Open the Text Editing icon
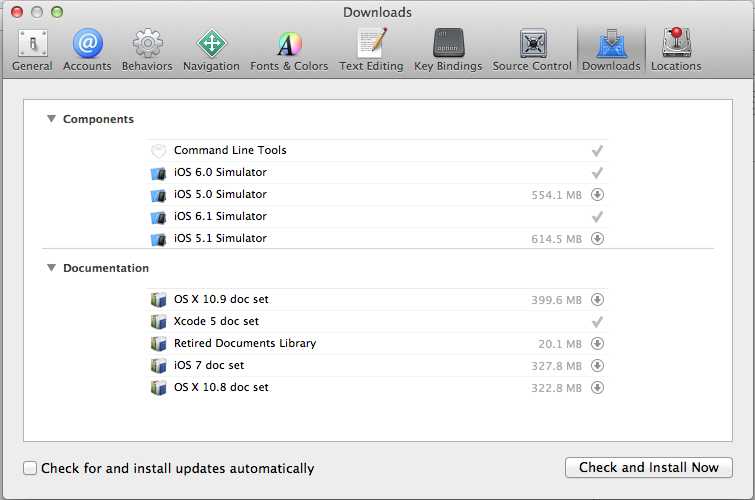755x500 pixels. point(372,43)
